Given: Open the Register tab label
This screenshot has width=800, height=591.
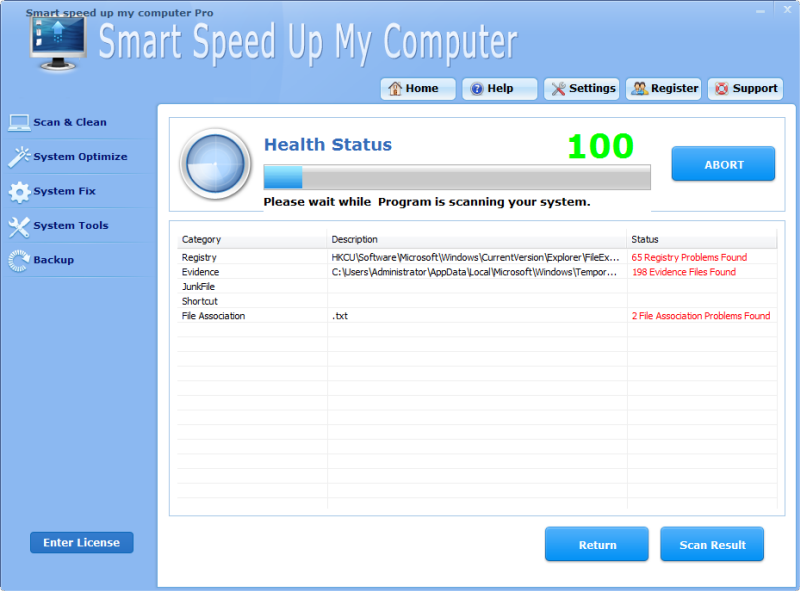Looking at the screenshot, I should coord(674,88).
